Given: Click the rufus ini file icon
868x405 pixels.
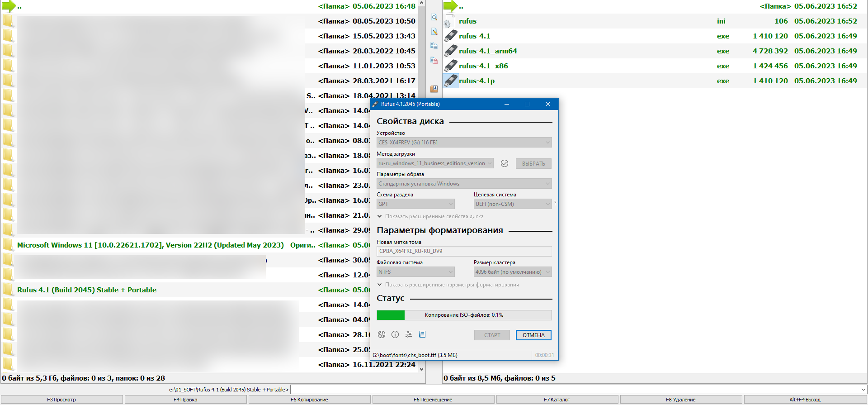Looking at the screenshot, I should [x=450, y=21].
